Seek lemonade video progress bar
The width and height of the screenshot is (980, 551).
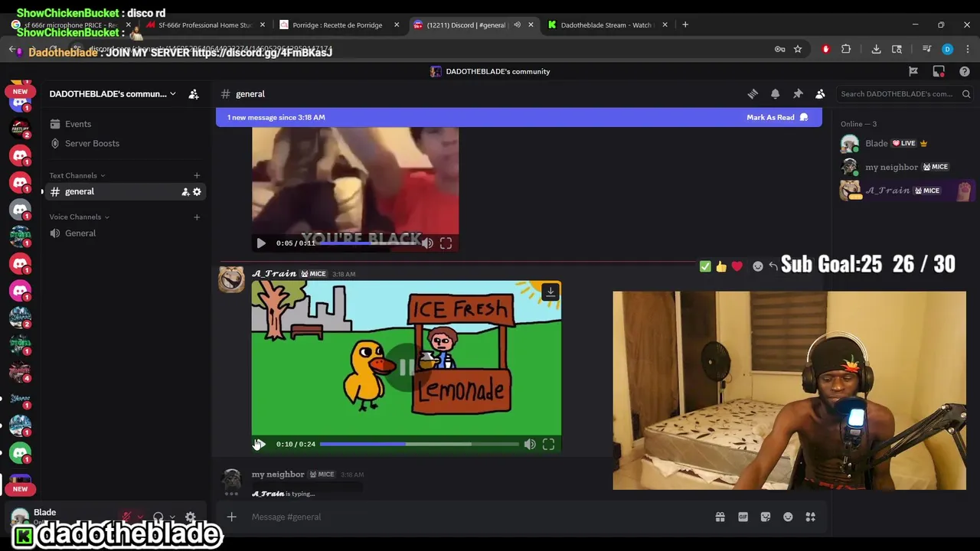(x=419, y=444)
